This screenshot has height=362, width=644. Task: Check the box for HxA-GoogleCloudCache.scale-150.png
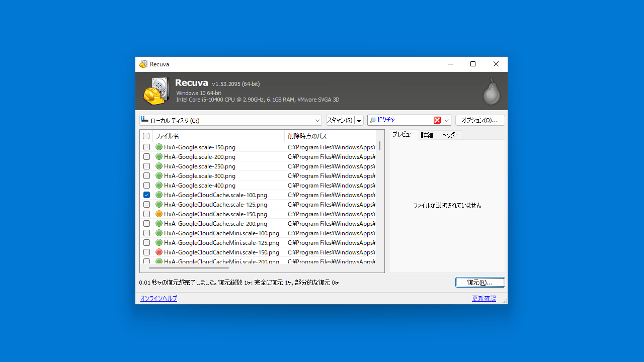tap(146, 214)
